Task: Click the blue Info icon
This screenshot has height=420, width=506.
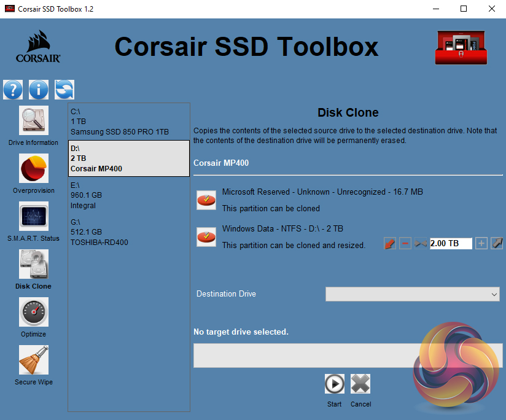Action: point(38,90)
